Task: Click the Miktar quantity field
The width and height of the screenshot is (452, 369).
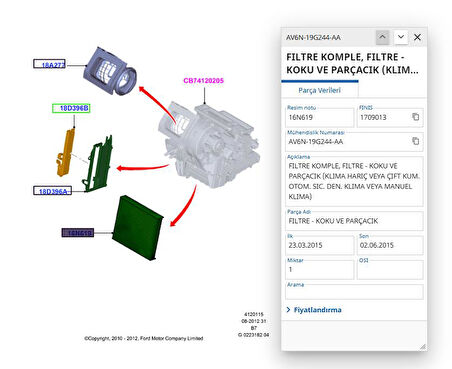Action: [x=320, y=269]
